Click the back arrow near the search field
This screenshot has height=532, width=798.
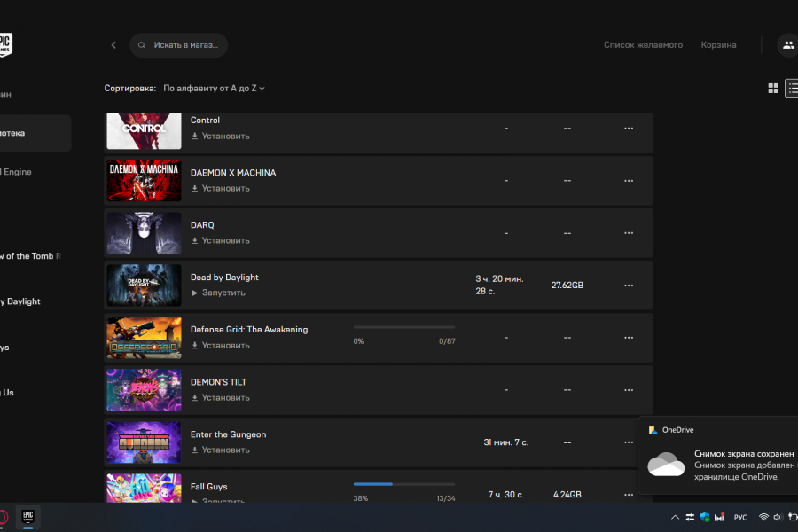click(x=113, y=45)
